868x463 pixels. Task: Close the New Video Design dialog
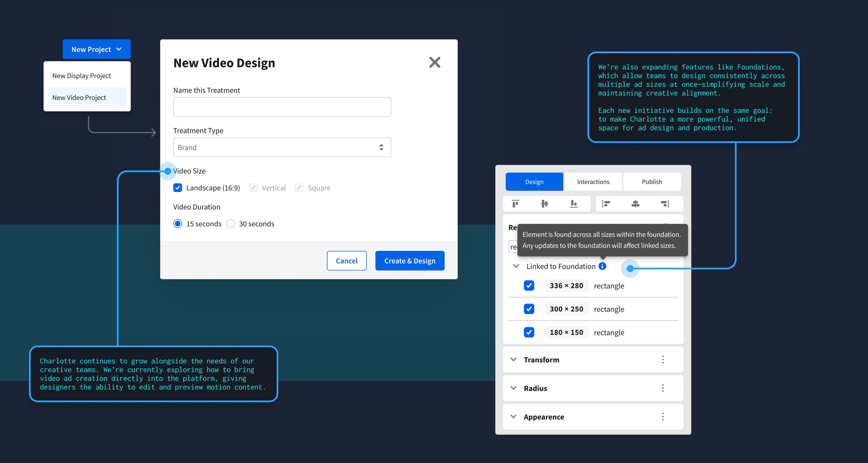point(434,62)
